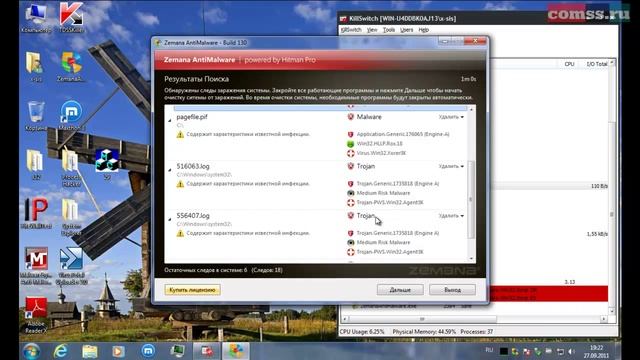This screenshot has height=360, width=640.
Task: Click the Maxthon taskbar icon
Action: coord(148,351)
